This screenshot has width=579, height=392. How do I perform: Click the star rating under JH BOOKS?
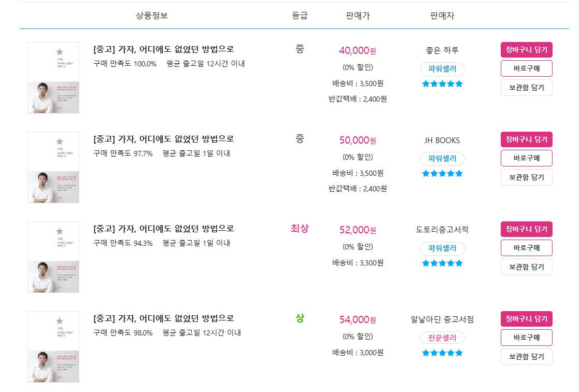[442, 174]
